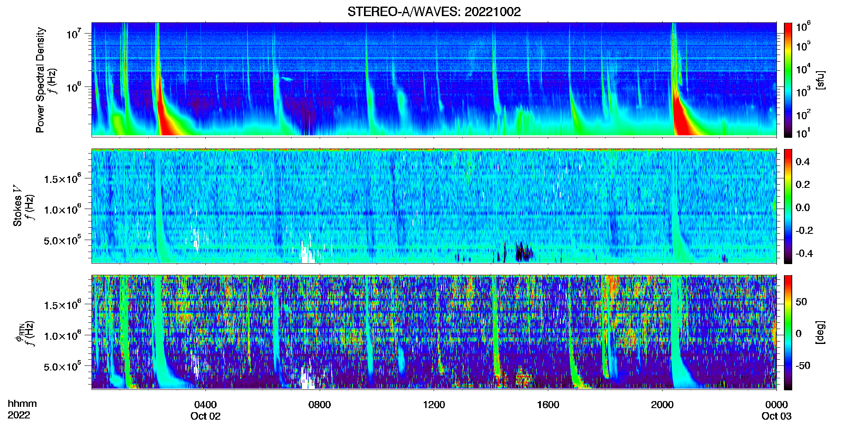Screen dimensions: 868x447
Task: Click the sfu colorbar of top panel
Action: 788,80
